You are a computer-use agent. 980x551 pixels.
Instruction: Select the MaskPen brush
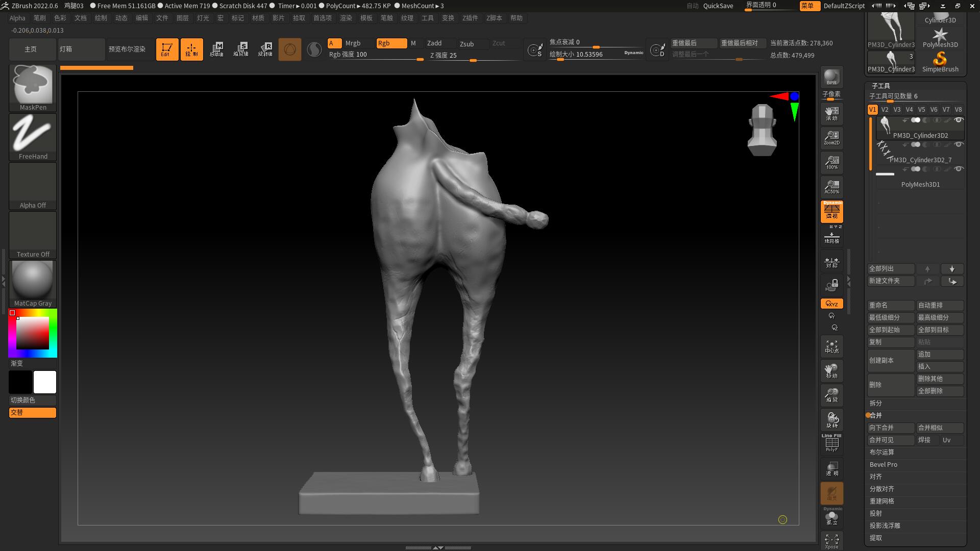(x=32, y=84)
